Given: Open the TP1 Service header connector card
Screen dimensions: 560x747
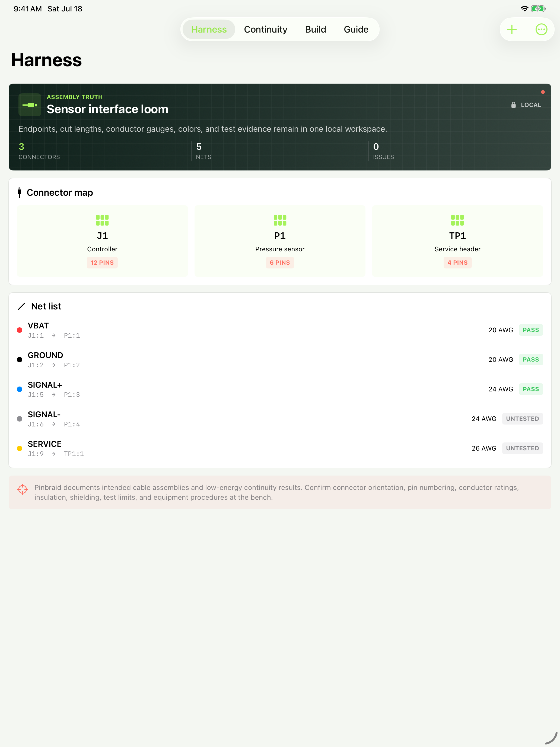Looking at the screenshot, I should pyautogui.click(x=457, y=241).
